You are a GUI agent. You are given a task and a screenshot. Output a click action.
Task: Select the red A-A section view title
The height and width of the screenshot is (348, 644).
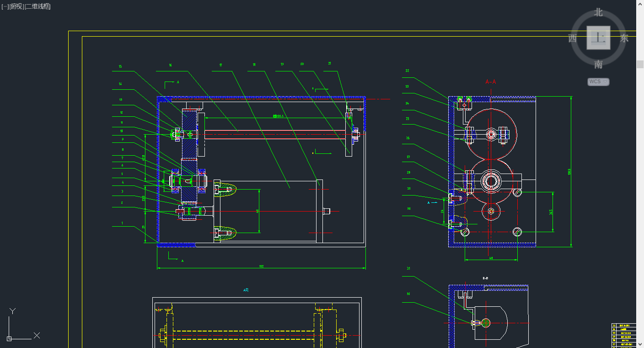(491, 82)
